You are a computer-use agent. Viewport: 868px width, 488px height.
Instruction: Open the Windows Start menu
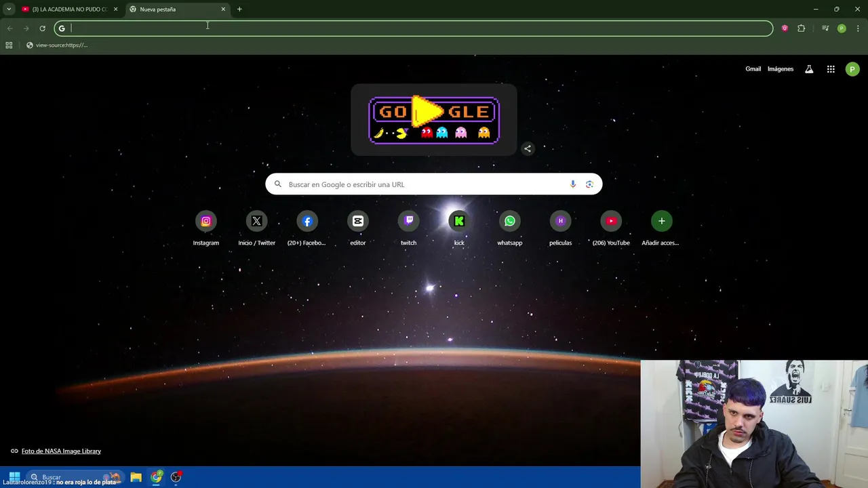coord(14,477)
